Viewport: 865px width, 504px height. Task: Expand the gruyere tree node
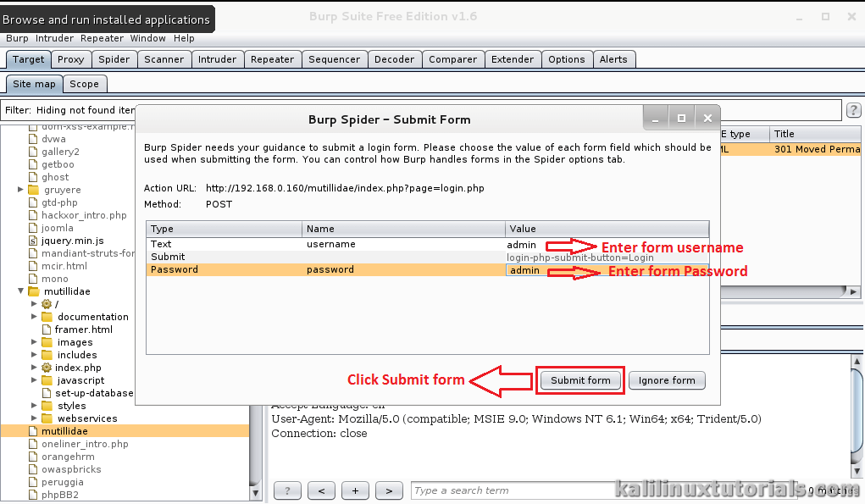(18, 190)
